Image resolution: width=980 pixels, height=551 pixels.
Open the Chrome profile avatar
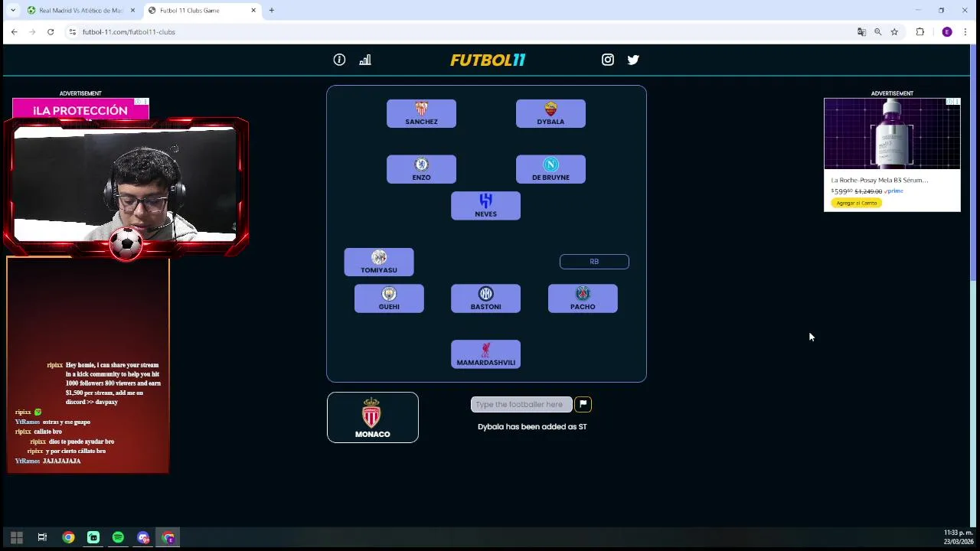click(947, 32)
